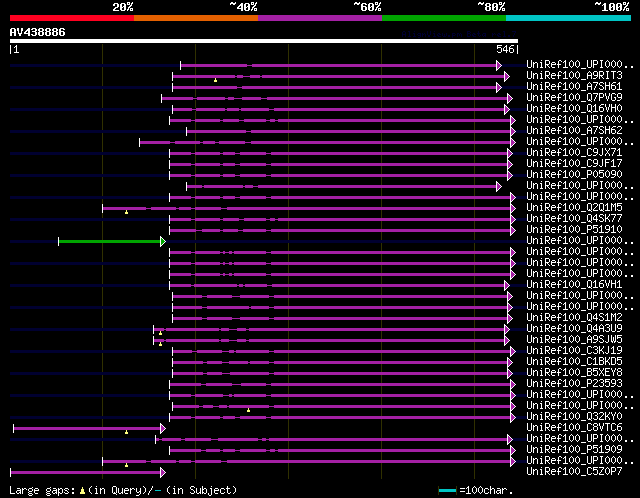Click the UniRef100_Q4A3U9 label
640x498 pixels.
coord(574,329)
